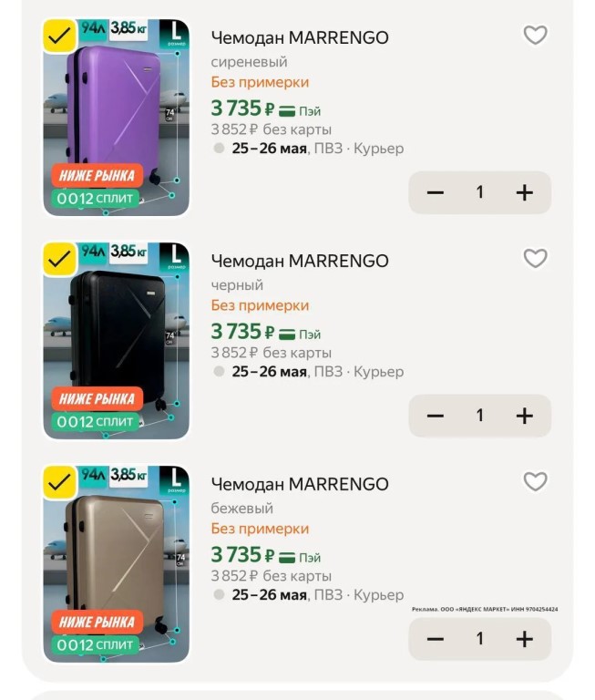Reduce beige suitcase quantity by one

click(x=436, y=639)
